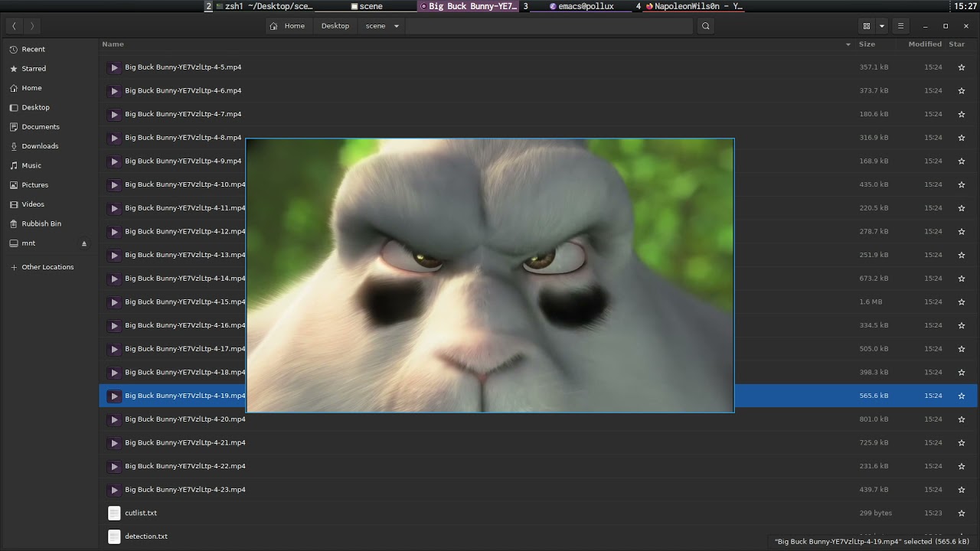Click the video icon of 4-16.mp4
Image resolution: width=980 pixels, height=551 pixels.
(114, 326)
